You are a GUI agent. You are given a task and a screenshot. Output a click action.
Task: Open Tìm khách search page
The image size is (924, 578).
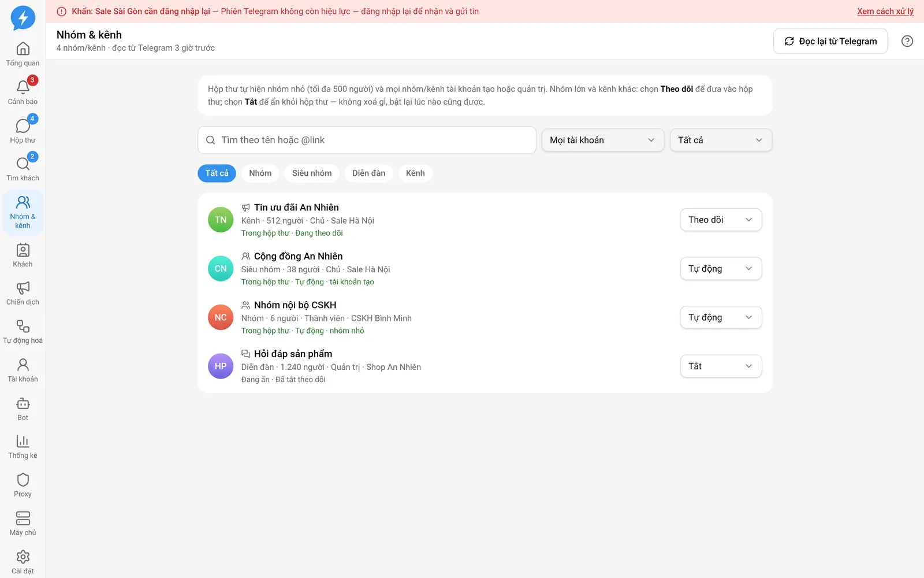(23, 169)
